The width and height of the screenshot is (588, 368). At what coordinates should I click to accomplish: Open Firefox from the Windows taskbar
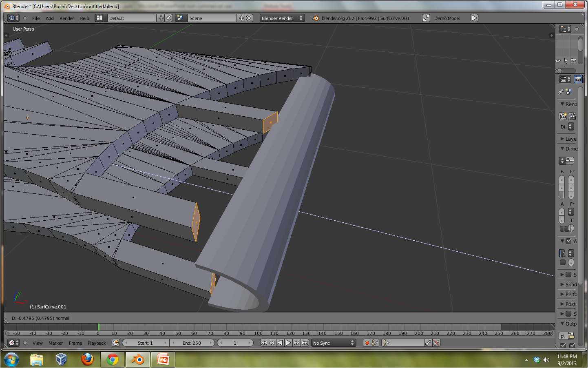pyautogui.click(x=87, y=359)
